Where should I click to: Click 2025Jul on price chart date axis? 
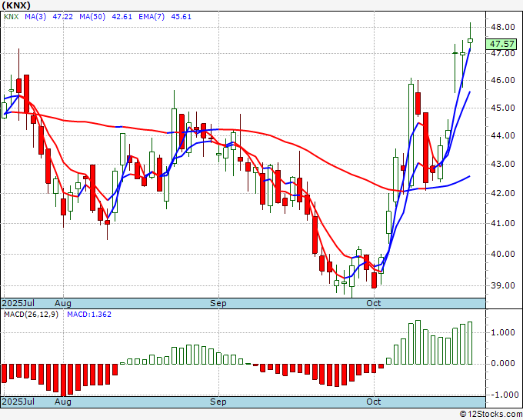(18, 303)
